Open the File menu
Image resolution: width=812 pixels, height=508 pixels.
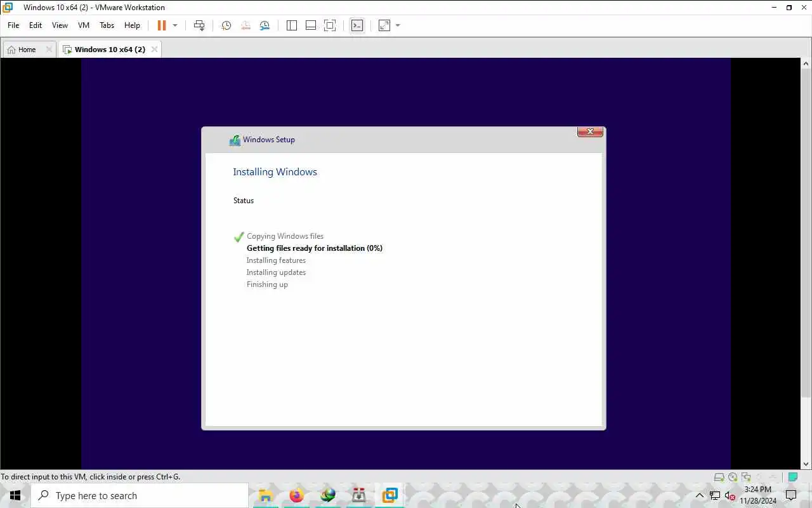(x=13, y=25)
